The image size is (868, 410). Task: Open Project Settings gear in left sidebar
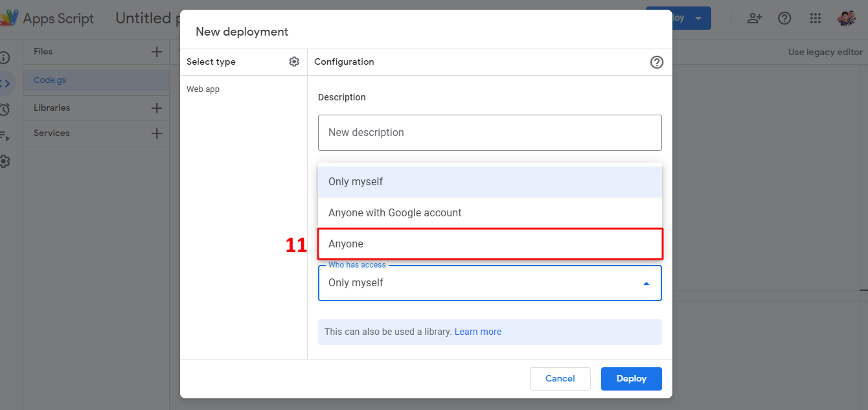point(5,161)
